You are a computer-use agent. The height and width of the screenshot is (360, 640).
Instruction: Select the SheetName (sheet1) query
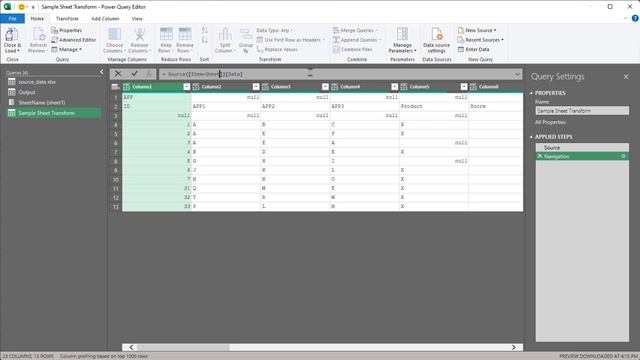[x=53, y=102]
